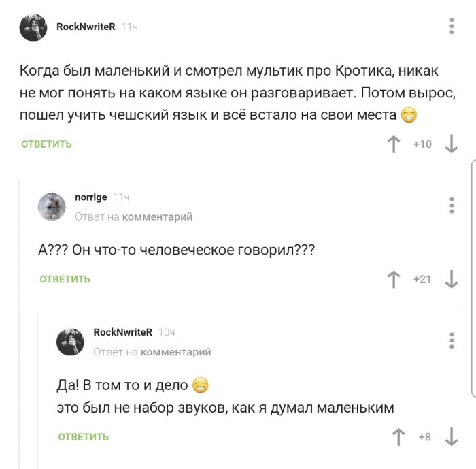Click ОТВЕТИТЬ under the last reply
The image size is (476, 469).
pos(84,437)
